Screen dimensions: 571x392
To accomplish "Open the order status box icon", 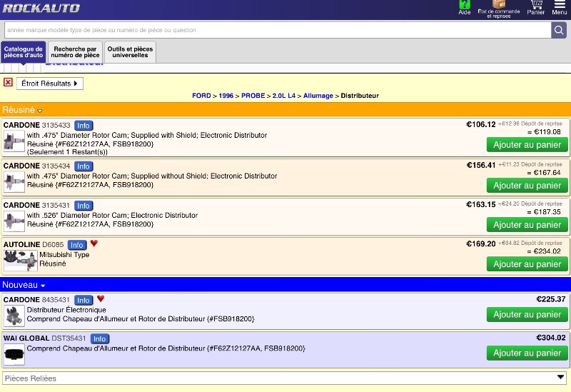I will click(499, 6).
